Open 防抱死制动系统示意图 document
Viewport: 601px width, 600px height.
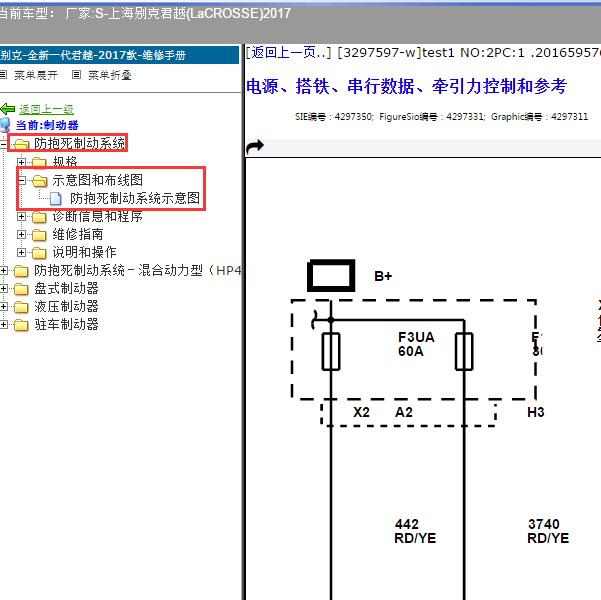pos(135,198)
